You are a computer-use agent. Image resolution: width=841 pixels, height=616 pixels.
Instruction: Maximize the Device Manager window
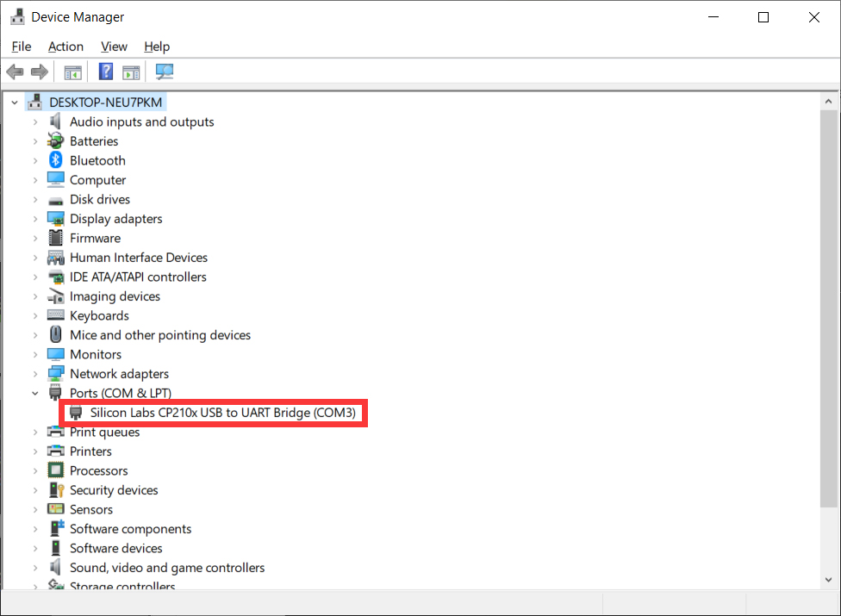click(763, 17)
